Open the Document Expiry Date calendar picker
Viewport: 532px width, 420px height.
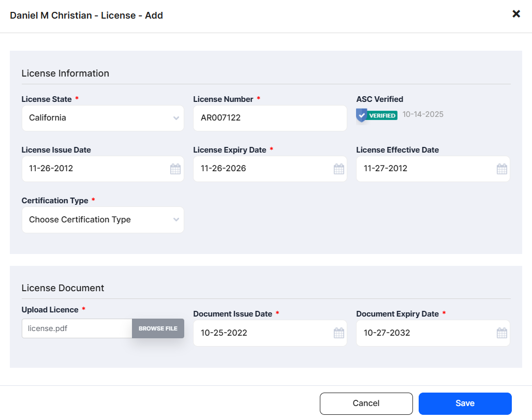click(501, 333)
